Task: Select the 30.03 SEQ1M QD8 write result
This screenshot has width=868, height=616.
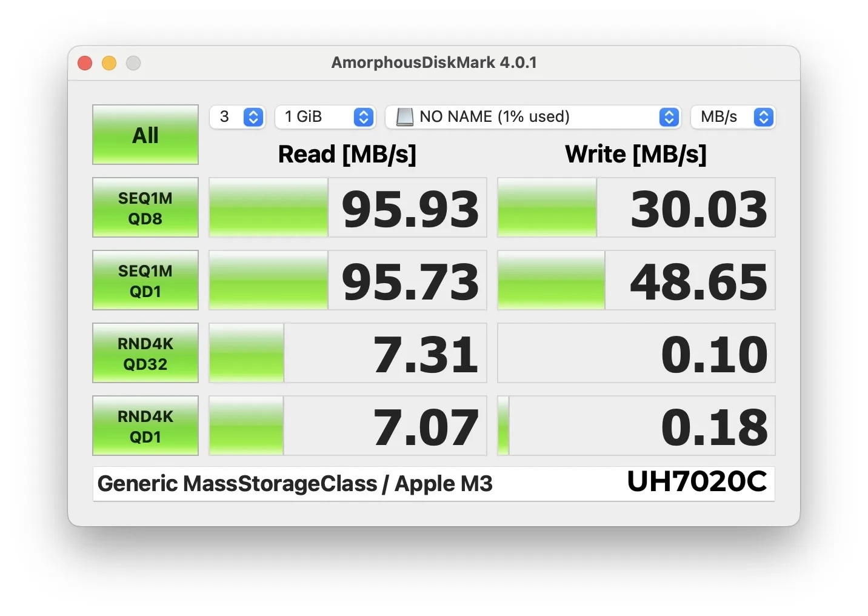Action: 636,207
